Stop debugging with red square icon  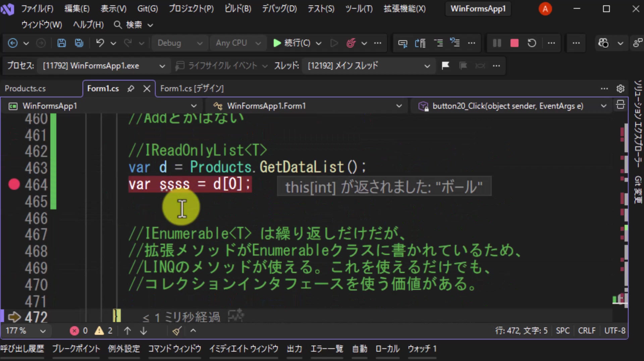[x=514, y=43]
